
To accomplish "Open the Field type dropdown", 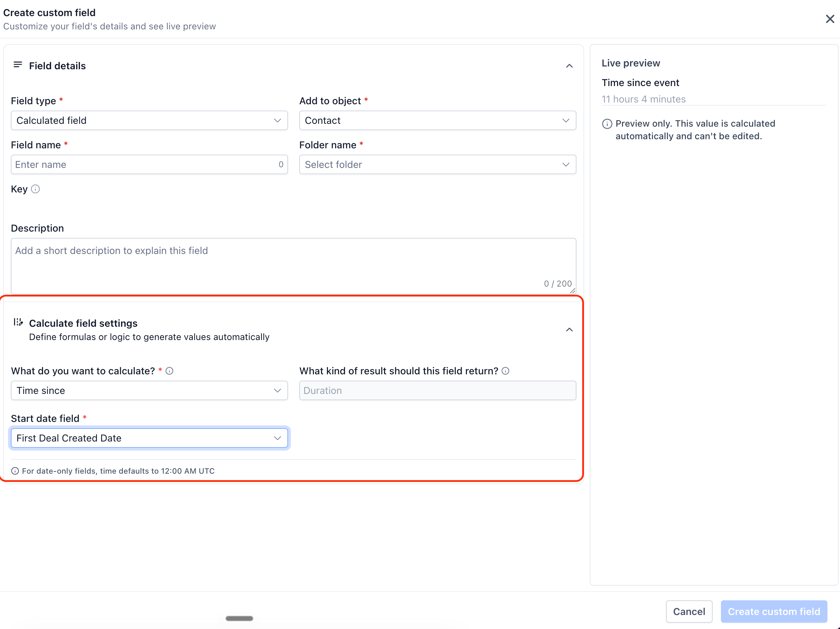I will [149, 120].
